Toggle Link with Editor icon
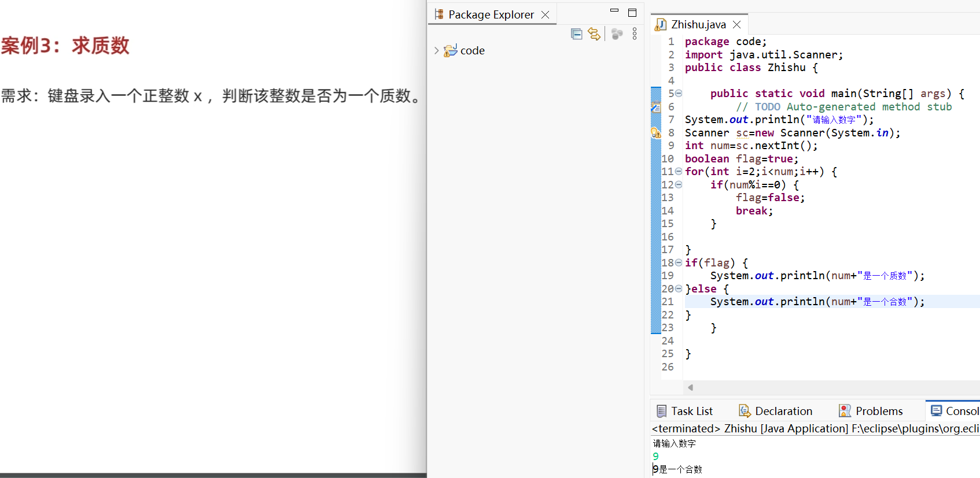 click(x=594, y=34)
